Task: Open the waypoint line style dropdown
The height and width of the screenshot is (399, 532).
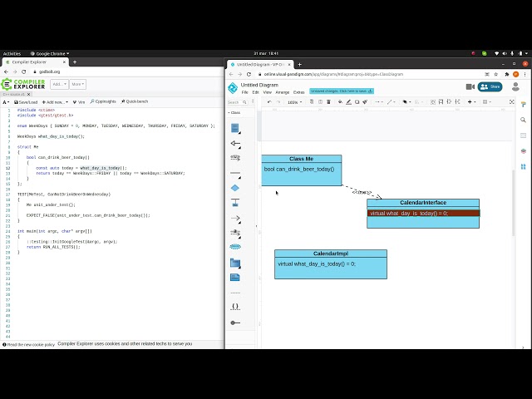Action: pos(391,101)
